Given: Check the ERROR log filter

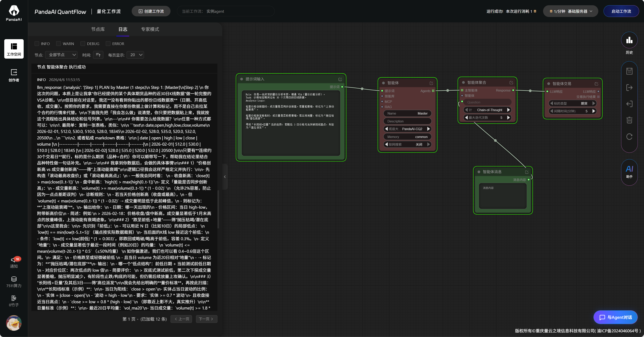Looking at the screenshot, I should point(108,44).
